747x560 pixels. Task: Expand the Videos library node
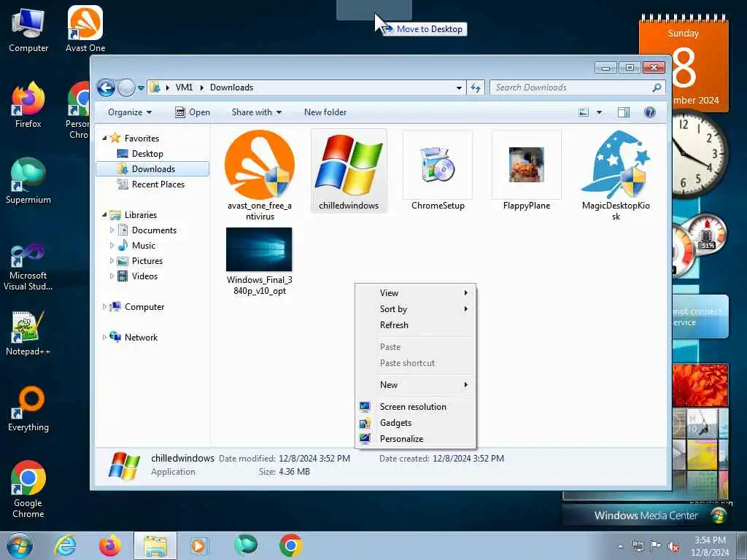[x=112, y=276]
